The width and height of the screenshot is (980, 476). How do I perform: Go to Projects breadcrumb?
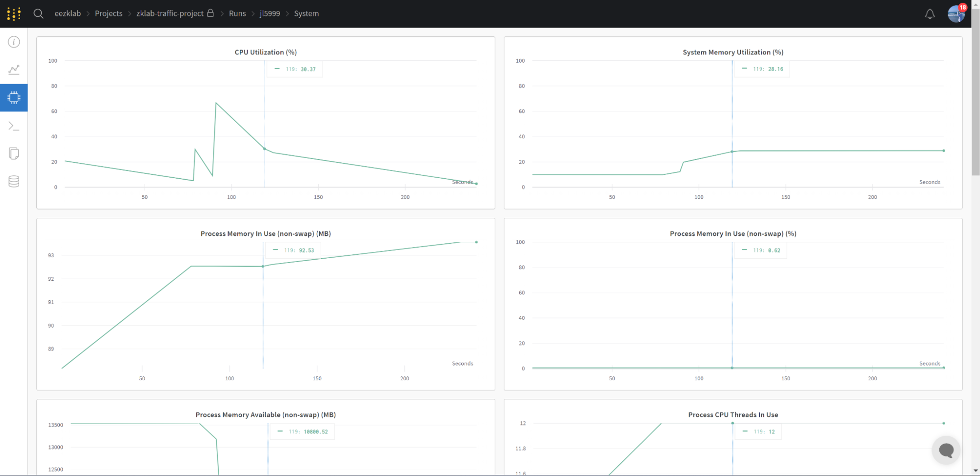(x=108, y=14)
